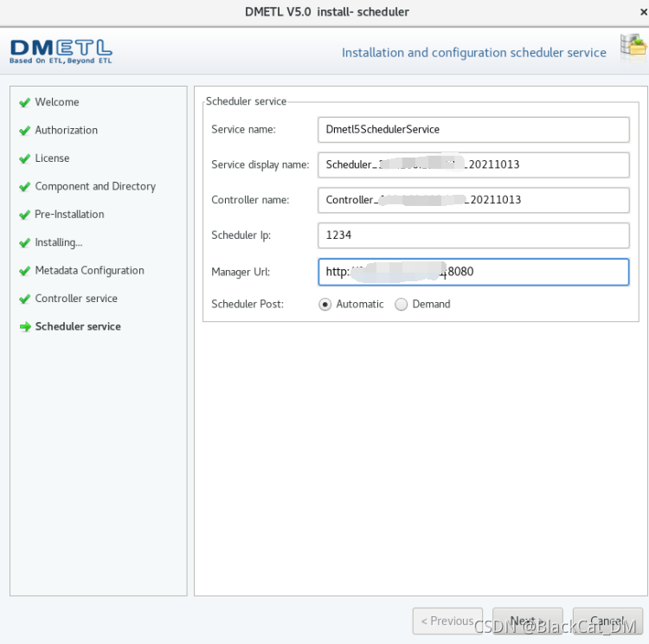Click the 'Service name:' label
The height and width of the screenshot is (644, 649).
[243, 129]
